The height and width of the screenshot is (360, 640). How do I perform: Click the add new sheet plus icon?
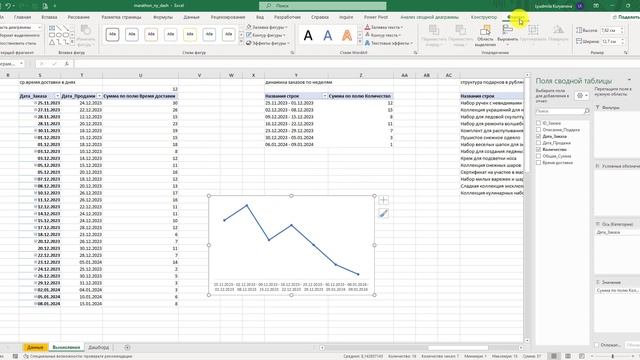(127, 347)
